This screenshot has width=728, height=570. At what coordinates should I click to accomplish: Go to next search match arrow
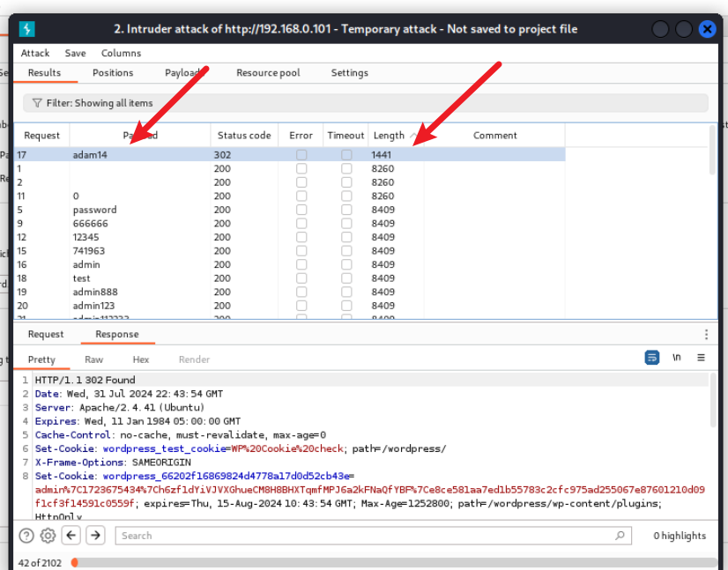(x=95, y=535)
